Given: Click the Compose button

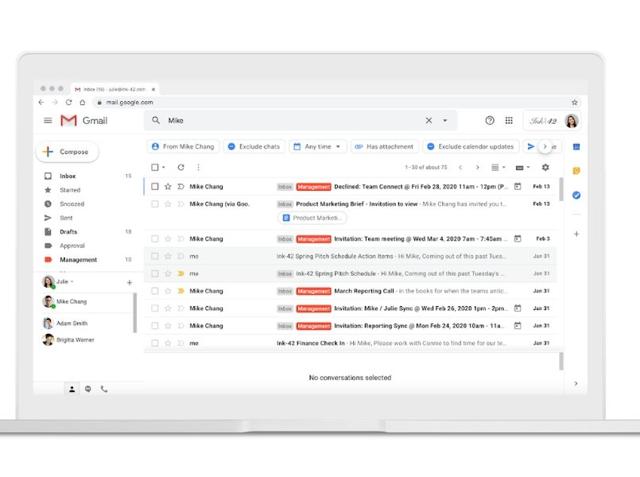Looking at the screenshot, I should 68,152.
